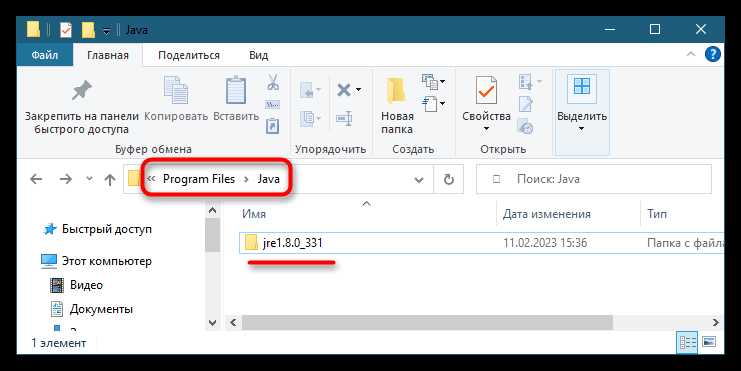Click the copy to folder icon
Image resolution: width=741 pixels, height=371 pixels.
point(310,118)
